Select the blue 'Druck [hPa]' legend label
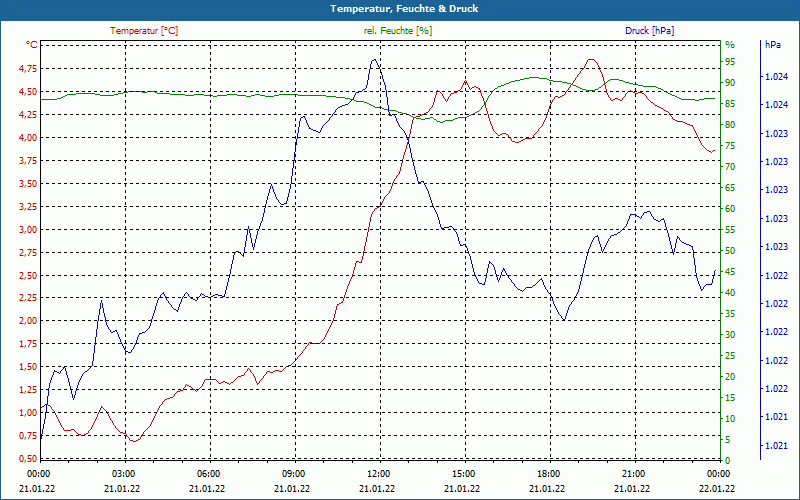The width and height of the screenshot is (800, 500). click(649, 31)
